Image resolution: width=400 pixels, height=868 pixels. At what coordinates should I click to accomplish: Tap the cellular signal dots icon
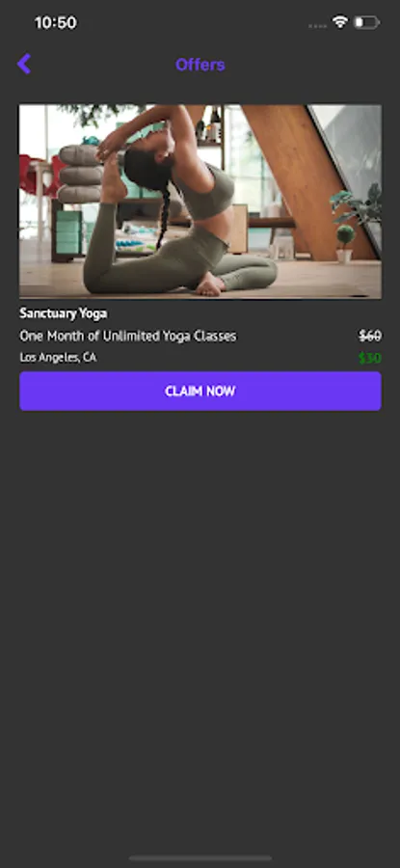pyautogui.click(x=317, y=25)
